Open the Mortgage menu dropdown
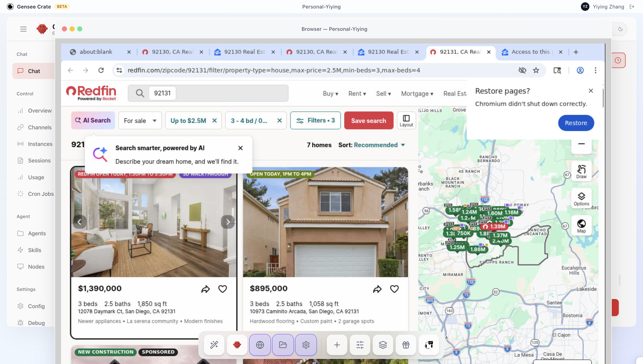Viewport: 643px width, 364px height. click(x=417, y=93)
